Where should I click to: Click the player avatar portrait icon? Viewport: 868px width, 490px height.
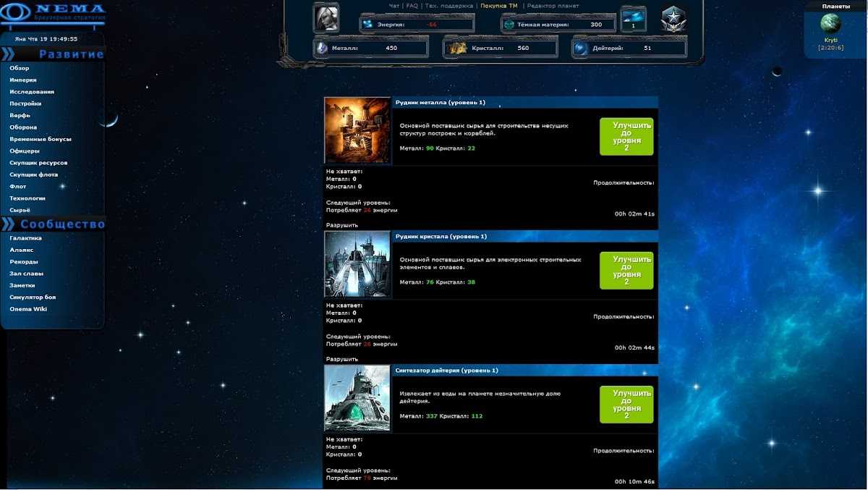325,18
